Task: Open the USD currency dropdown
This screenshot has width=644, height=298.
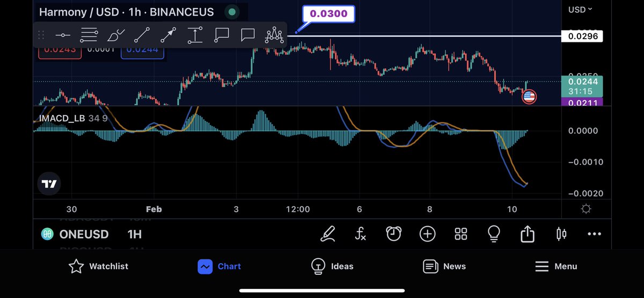Action: [581, 9]
